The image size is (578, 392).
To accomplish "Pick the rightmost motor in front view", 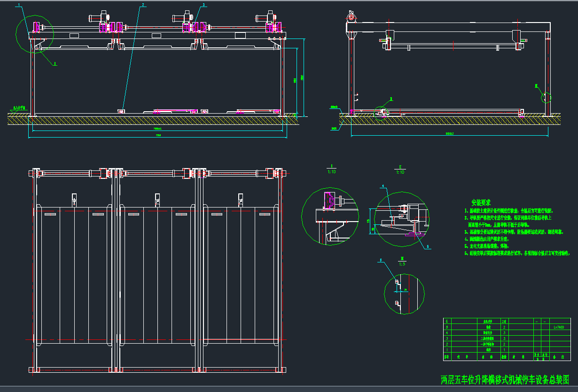I will coord(264,18).
